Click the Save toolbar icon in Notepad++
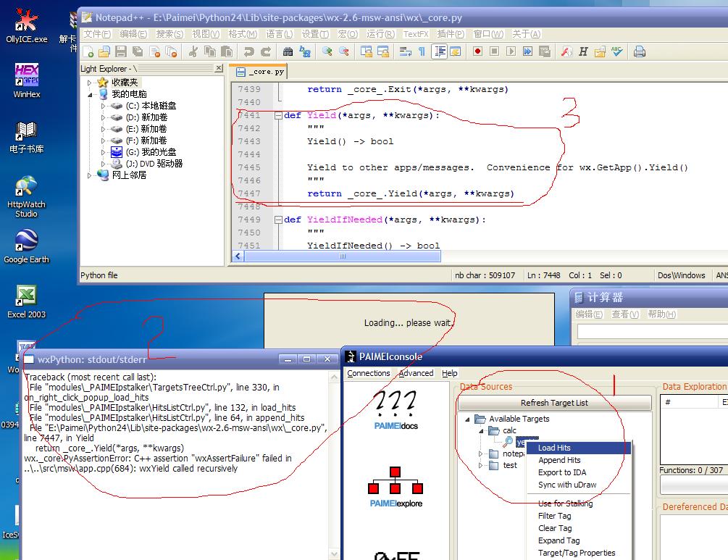Viewport: 728px width, 560px height. [x=121, y=51]
